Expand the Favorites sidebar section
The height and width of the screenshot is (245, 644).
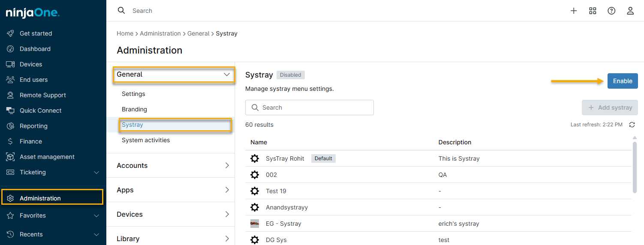coord(96,216)
